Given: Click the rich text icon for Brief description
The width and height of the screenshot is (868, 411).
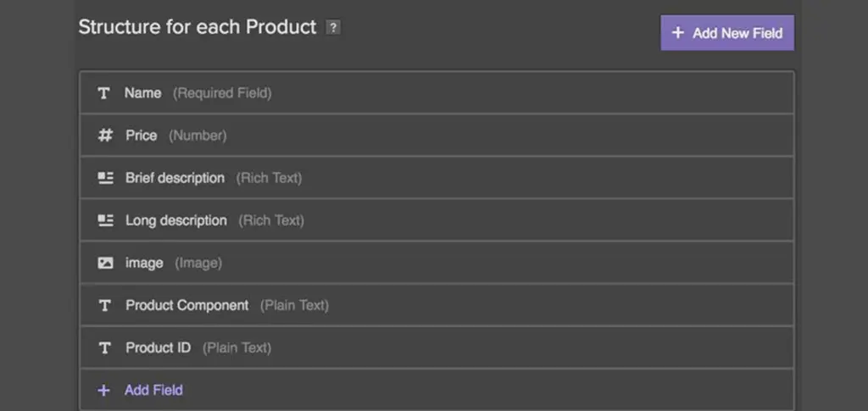Looking at the screenshot, I should pyautogui.click(x=105, y=178).
